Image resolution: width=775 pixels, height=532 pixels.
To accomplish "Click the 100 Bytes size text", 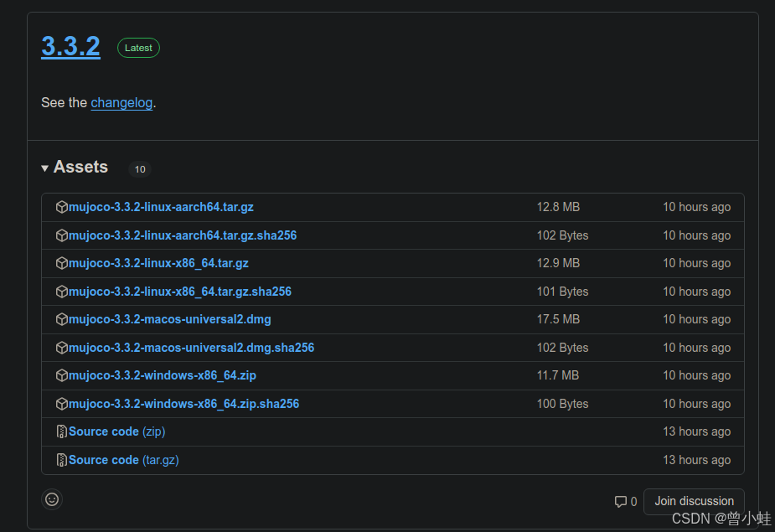I will pyautogui.click(x=562, y=404).
